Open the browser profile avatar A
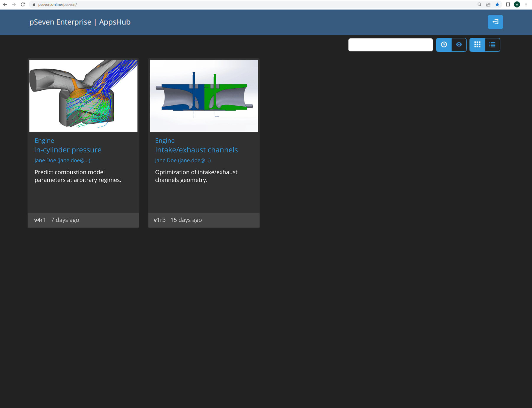Screen dimensions: 532x408 (x=517, y=4)
